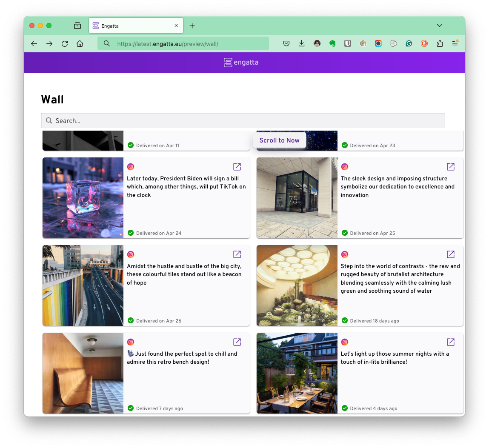
Task: Open the Firefox downloads panel
Action: click(x=302, y=43)
